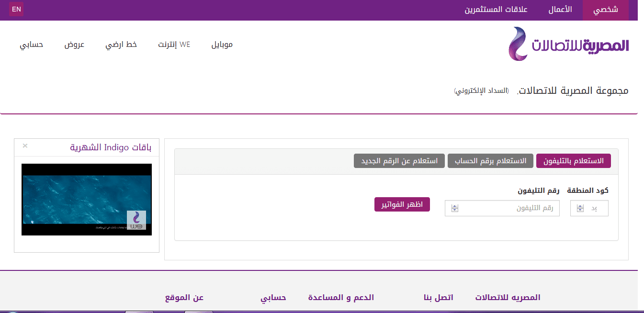Select استعلام عن الرقم الجديد tab
This screenshot has height=313, width=644.
coord(399,161)
